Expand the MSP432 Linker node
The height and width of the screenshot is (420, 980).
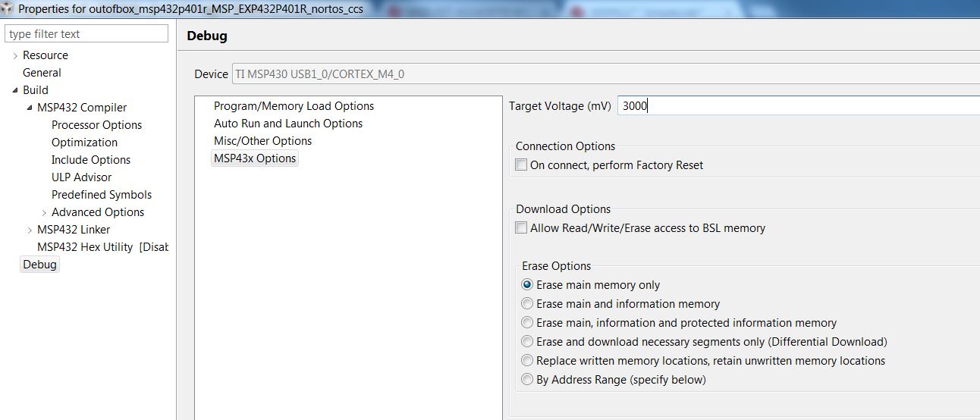click(x=30, y=230)
